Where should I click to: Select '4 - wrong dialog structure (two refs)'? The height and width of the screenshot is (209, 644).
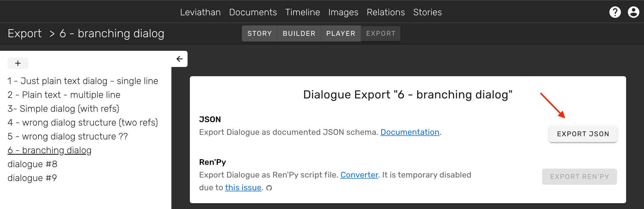tap(83, 123)
